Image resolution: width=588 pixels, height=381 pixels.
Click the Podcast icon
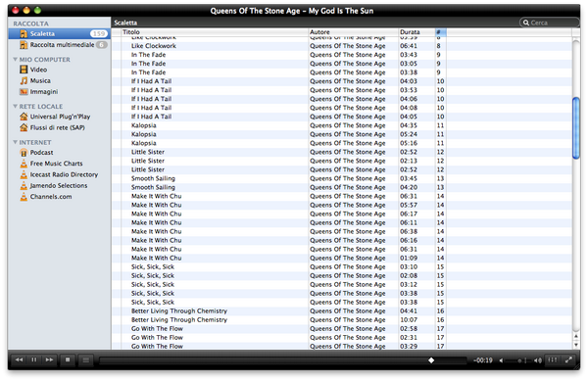pos(24,153)
